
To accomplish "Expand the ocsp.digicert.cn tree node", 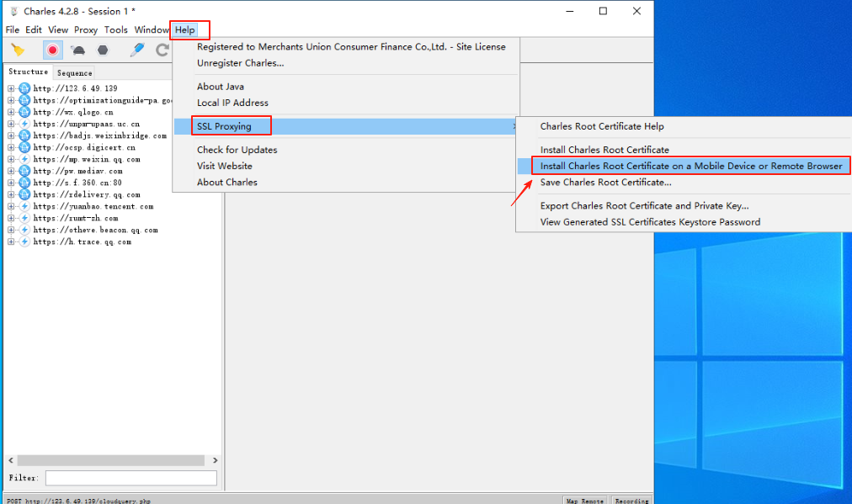I will [x=11, y=147].
